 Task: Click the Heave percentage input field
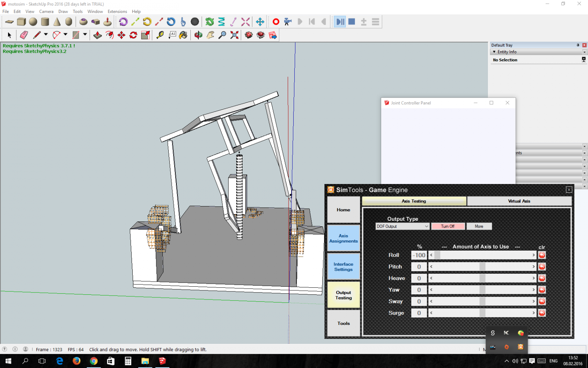pos(419,279)
